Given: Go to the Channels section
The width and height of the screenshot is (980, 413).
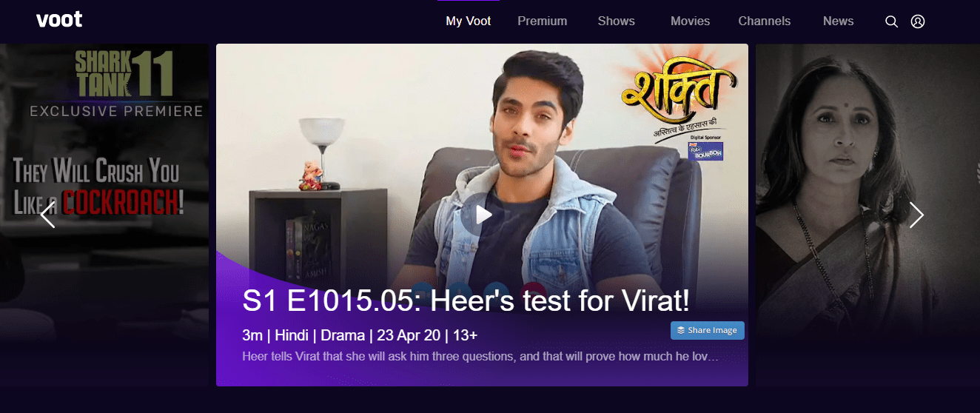Looking at the screenshot, I should (765, 21).
